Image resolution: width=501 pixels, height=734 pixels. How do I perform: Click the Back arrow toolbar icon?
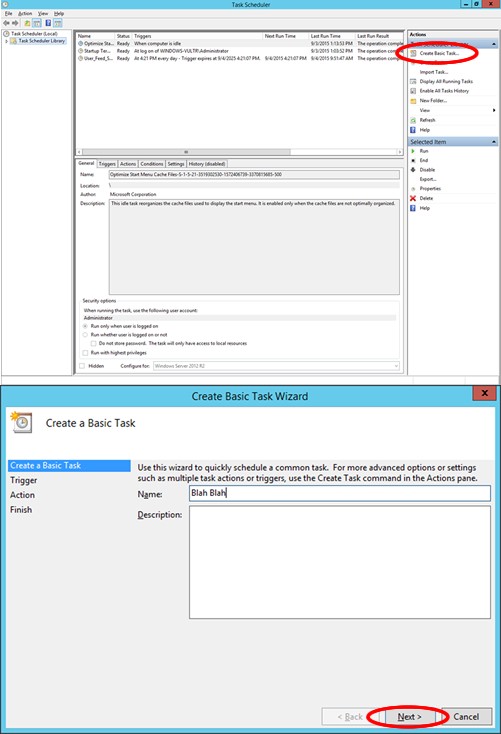point(6,23)
